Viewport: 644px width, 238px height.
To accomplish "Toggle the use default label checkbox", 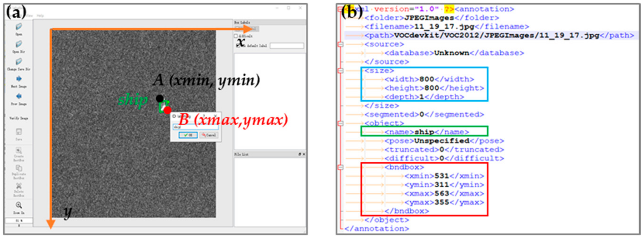I will [x=238, y=46].
